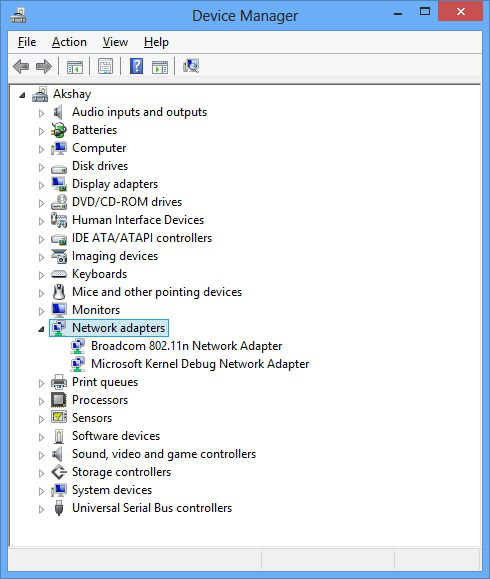Viewport: 490px width, 579px height.
Task: Select Sound, video and game controllers
Action: (x=164, y=454)
